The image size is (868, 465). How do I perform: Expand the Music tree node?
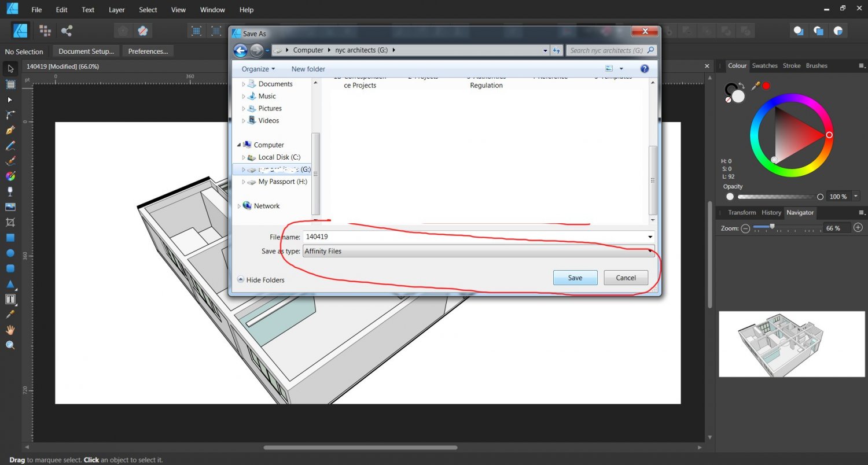pyautogui.click(x=244, y=96)
